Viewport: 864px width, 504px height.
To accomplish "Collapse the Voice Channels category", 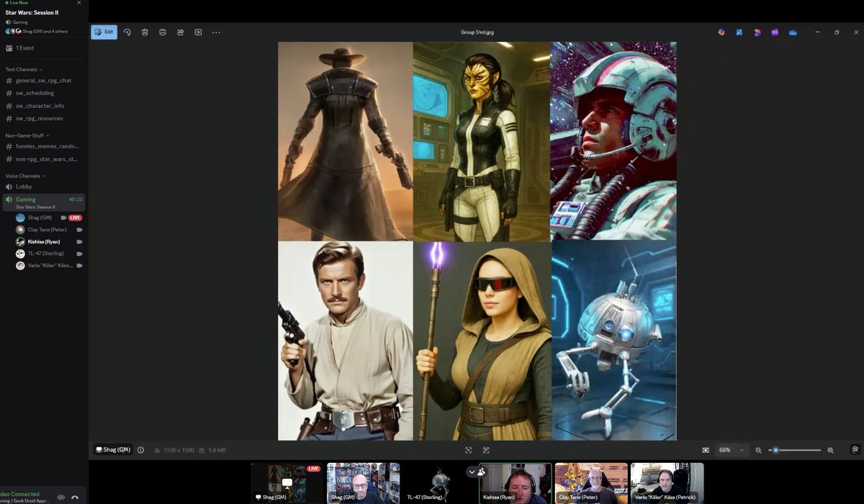I will (x=25, y=176).
